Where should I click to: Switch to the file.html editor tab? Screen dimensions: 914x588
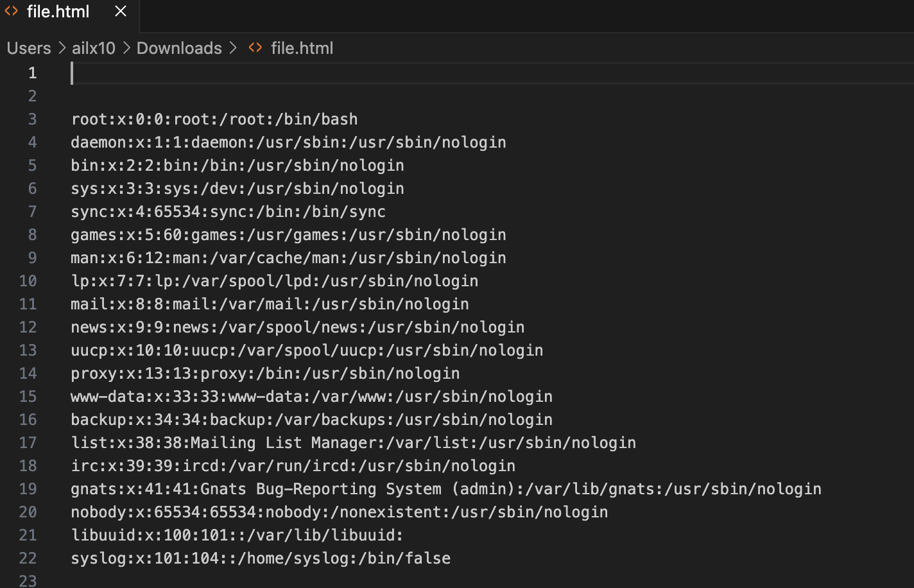coord(58,12)
